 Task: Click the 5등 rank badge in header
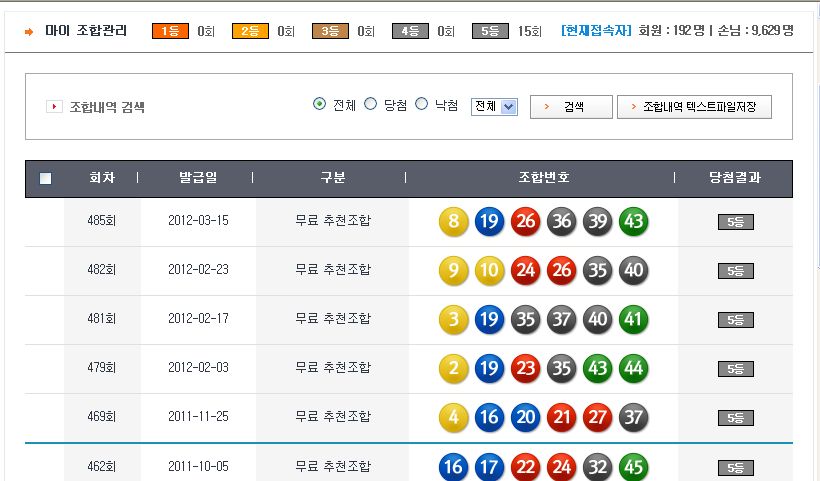click(x=490, y=31)
